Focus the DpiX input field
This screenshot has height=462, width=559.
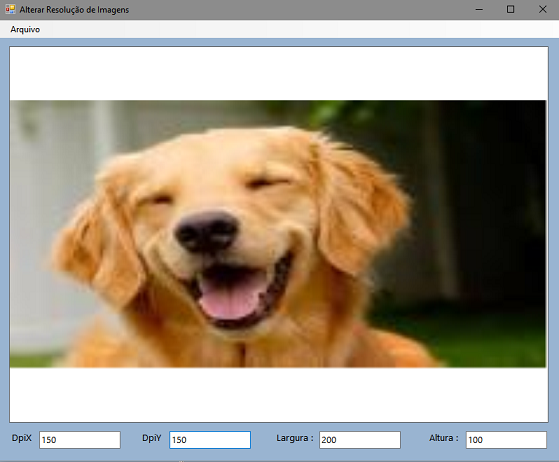click(x=80, y=440)
